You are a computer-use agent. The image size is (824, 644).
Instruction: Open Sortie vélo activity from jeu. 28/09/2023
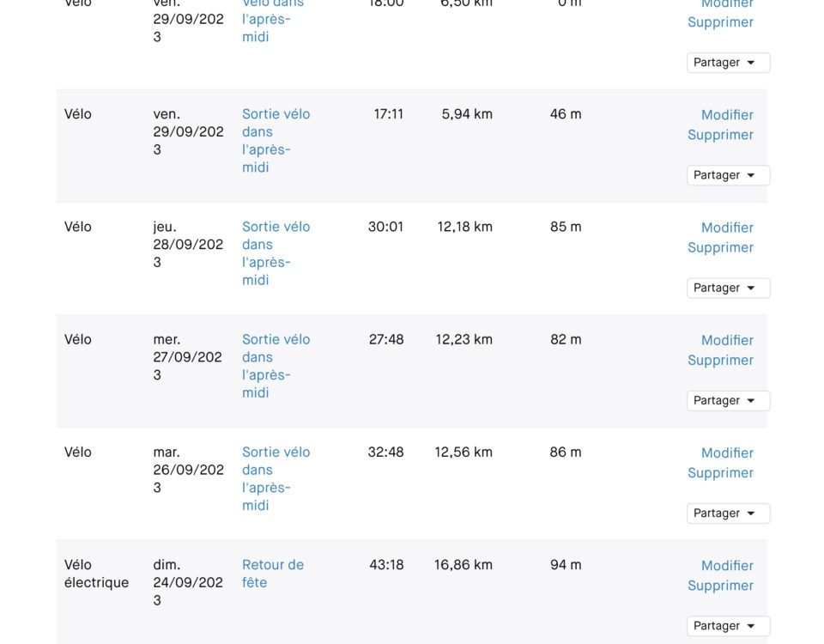276,253
